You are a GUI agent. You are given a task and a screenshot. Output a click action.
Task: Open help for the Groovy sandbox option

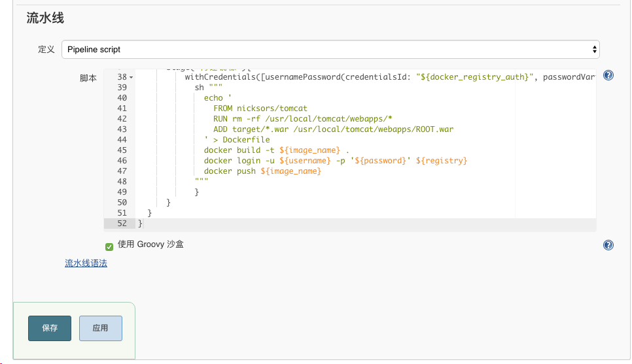point(608,245)
